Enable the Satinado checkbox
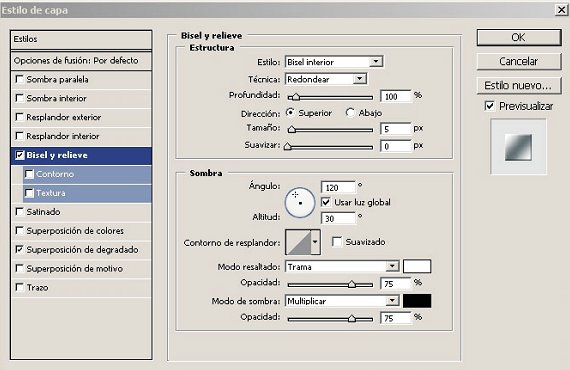Viewport: 570px width, 370px height. tap(19, 212)
